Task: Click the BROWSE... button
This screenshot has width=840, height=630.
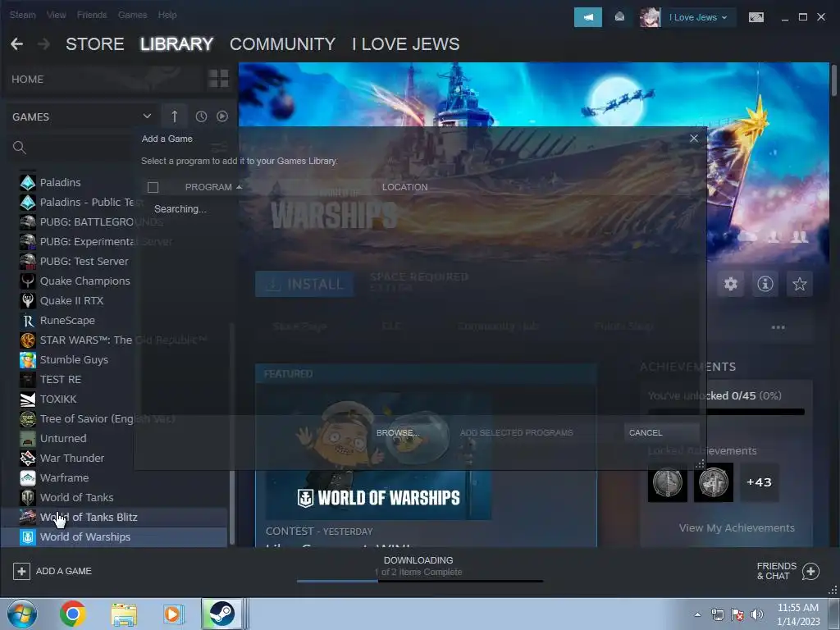Action: [x=398, y=432]
